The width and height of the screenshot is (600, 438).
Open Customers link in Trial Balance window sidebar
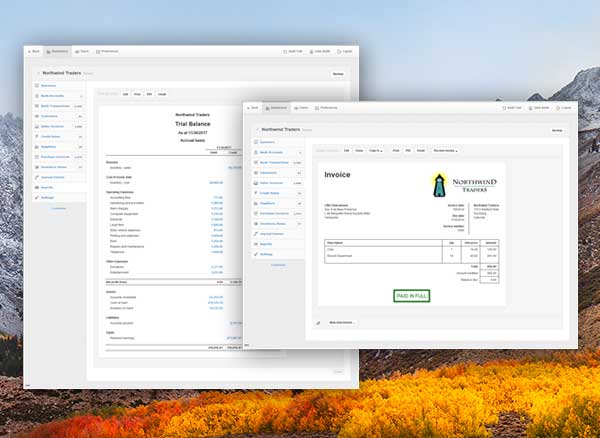[x=49, y=116]
